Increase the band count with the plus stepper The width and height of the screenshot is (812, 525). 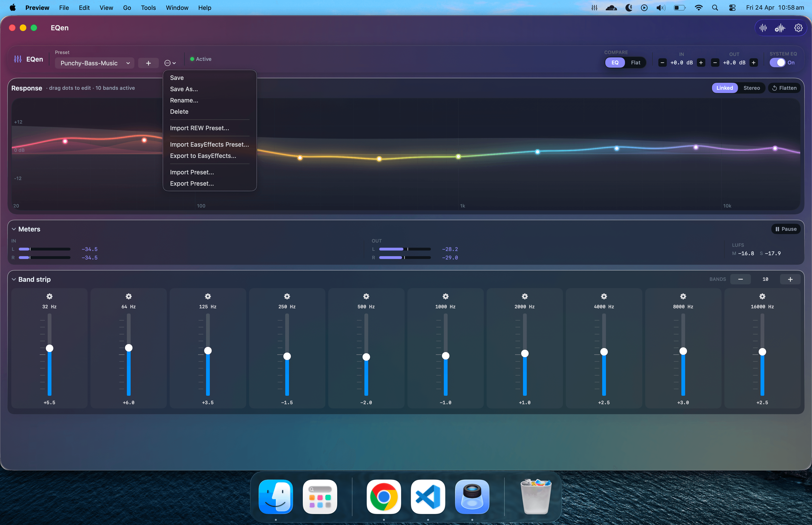pos(790,279)
